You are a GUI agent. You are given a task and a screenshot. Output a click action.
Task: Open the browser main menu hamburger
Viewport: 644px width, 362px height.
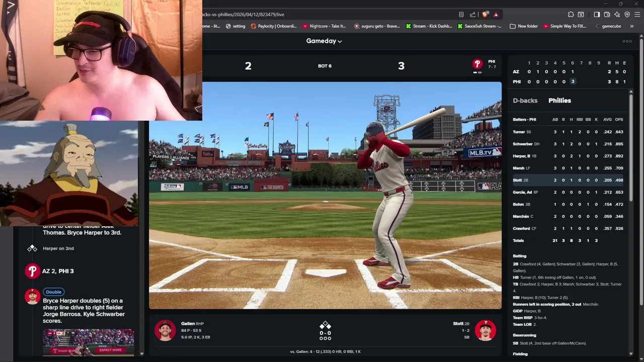coord(637,15)
